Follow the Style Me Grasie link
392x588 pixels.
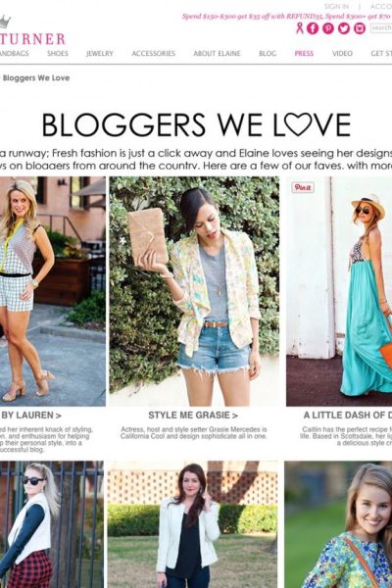pos(193,416)
